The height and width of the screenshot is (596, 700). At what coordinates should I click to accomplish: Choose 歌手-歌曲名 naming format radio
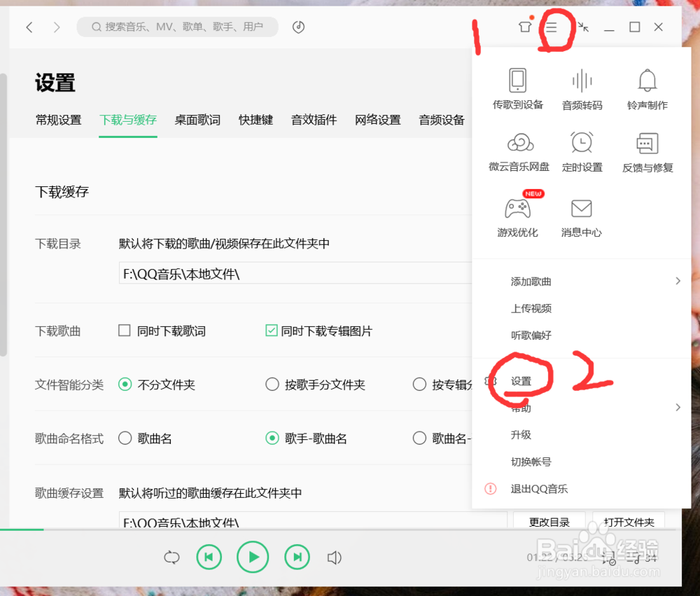tap(272, 438)
